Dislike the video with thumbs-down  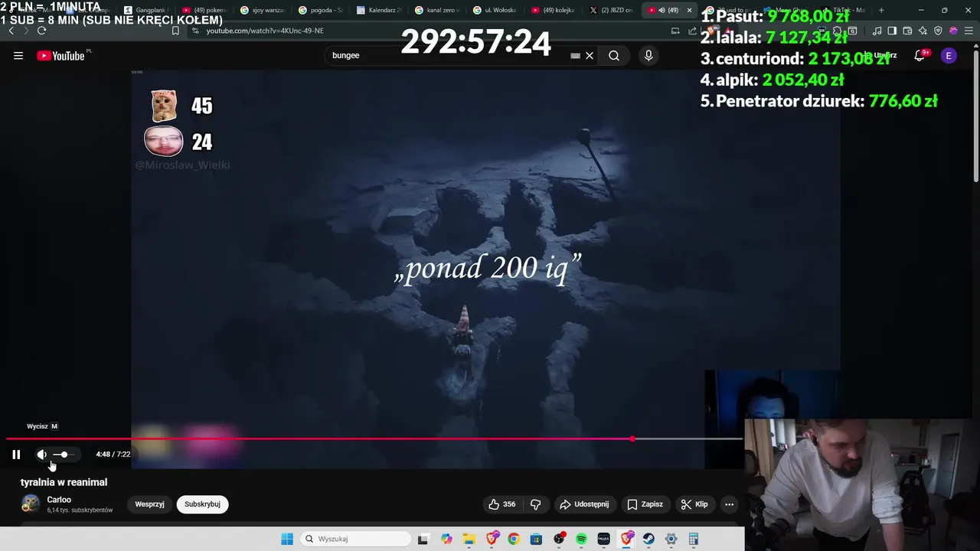click(x=536, y=504)
